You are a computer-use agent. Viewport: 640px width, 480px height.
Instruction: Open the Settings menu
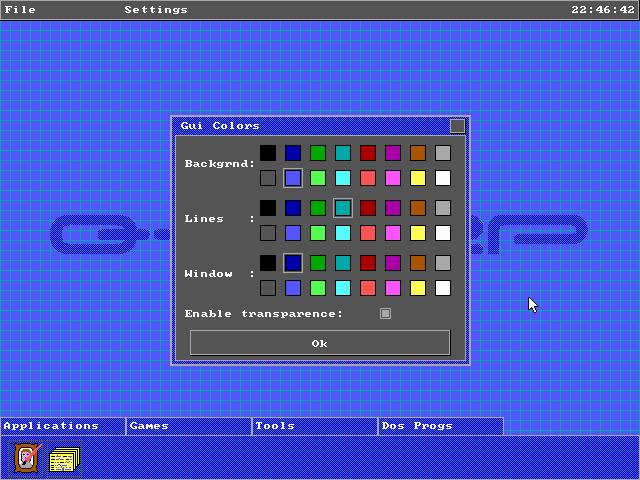pyautogui.click(x=156, y=9)
